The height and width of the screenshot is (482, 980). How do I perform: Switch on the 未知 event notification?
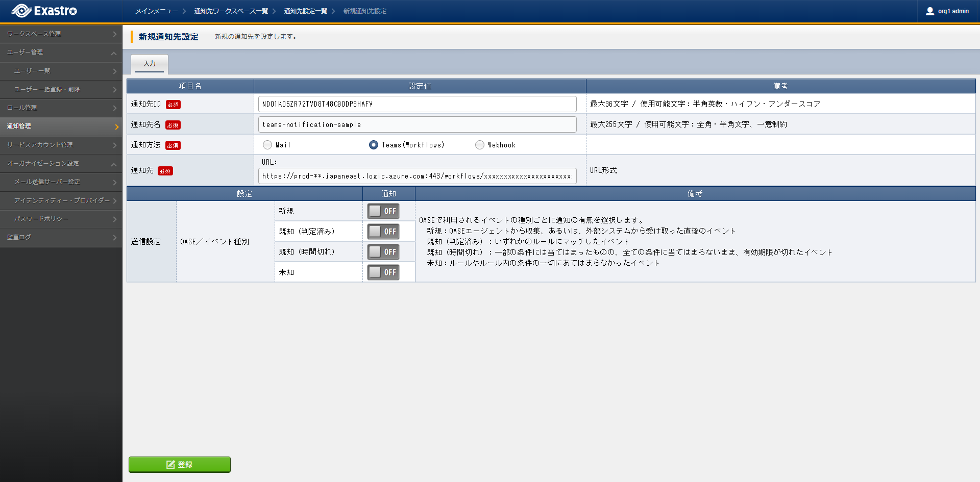tap(383, 272)
